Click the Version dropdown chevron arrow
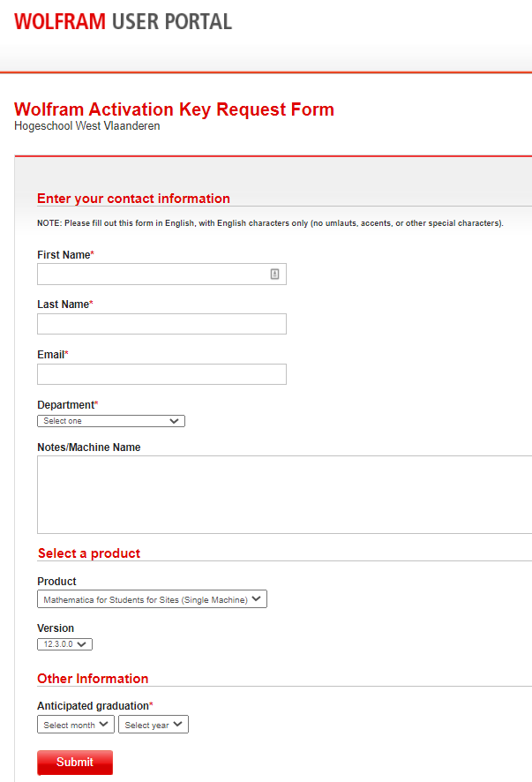This screenshot has height=782, width=532. pyautogui.click(x=82, y=644)
